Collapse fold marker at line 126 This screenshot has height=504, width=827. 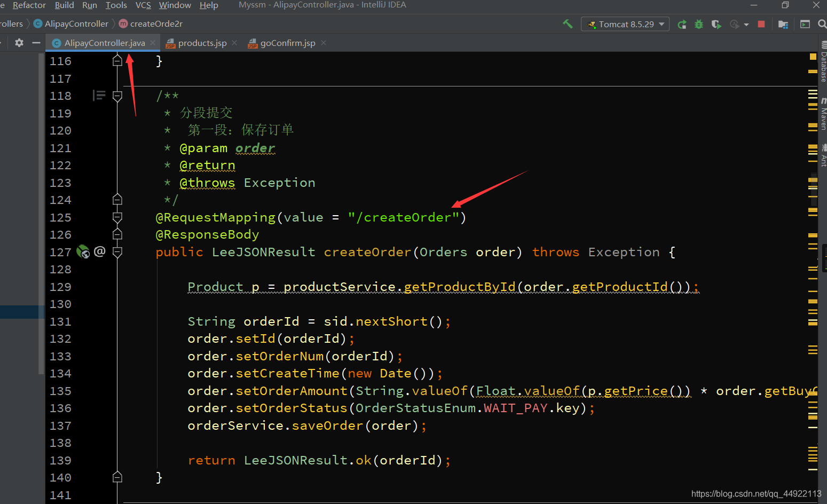point(117,234)
